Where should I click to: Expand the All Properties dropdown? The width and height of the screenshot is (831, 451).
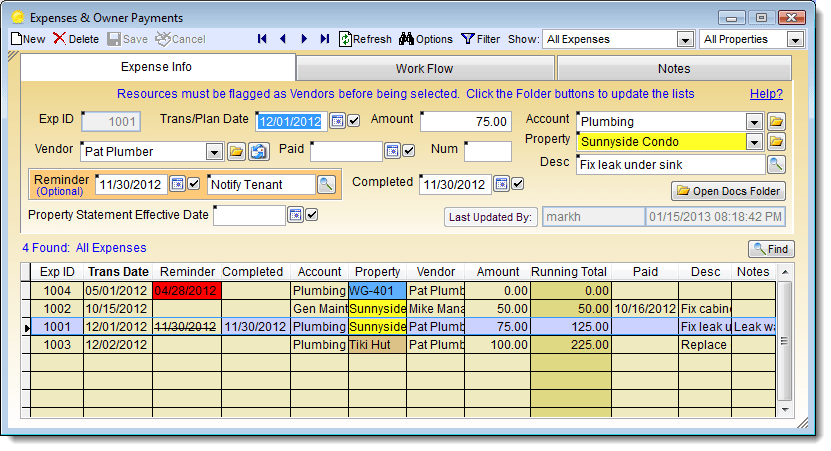[x=794, y=40]
